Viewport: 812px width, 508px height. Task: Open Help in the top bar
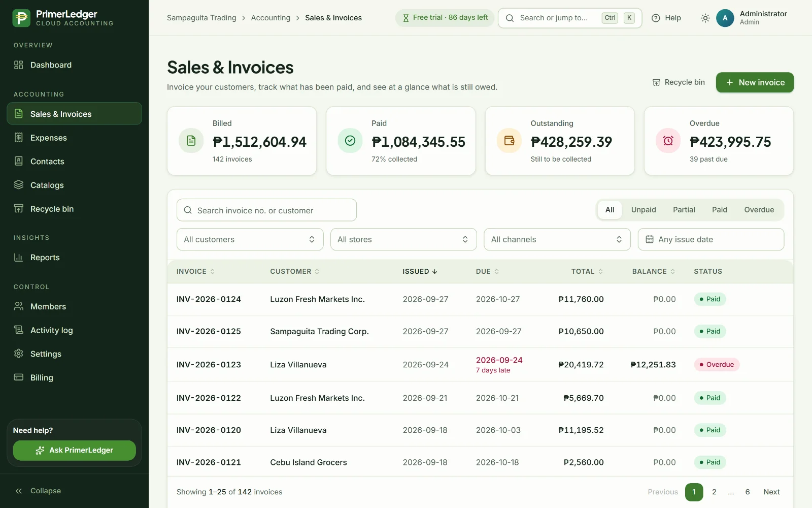click(x=666, y=18)
